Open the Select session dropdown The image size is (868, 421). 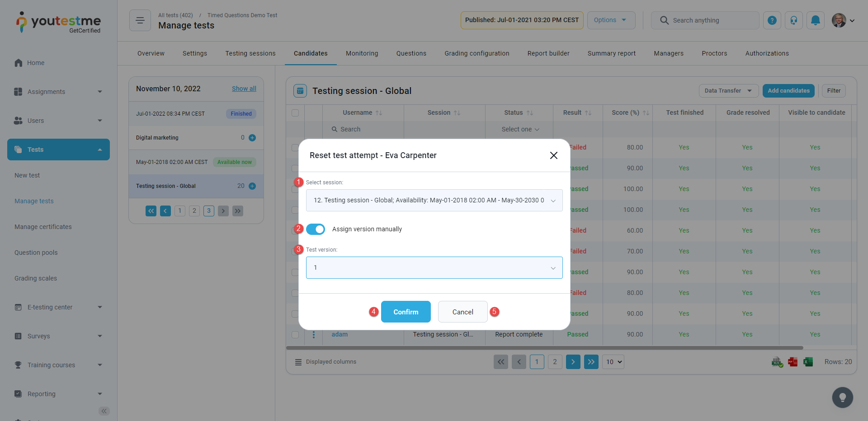pos(434,201)
